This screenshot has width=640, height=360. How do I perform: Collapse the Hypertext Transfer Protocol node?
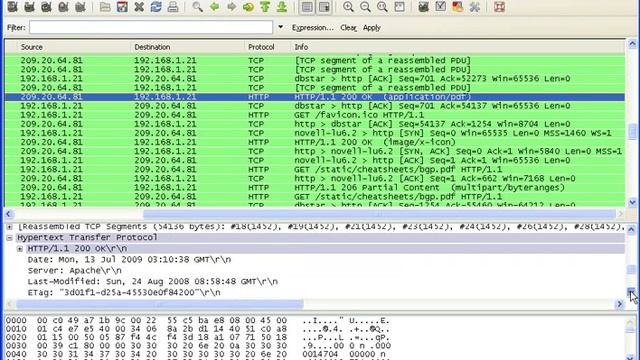(x=9, y=238)
